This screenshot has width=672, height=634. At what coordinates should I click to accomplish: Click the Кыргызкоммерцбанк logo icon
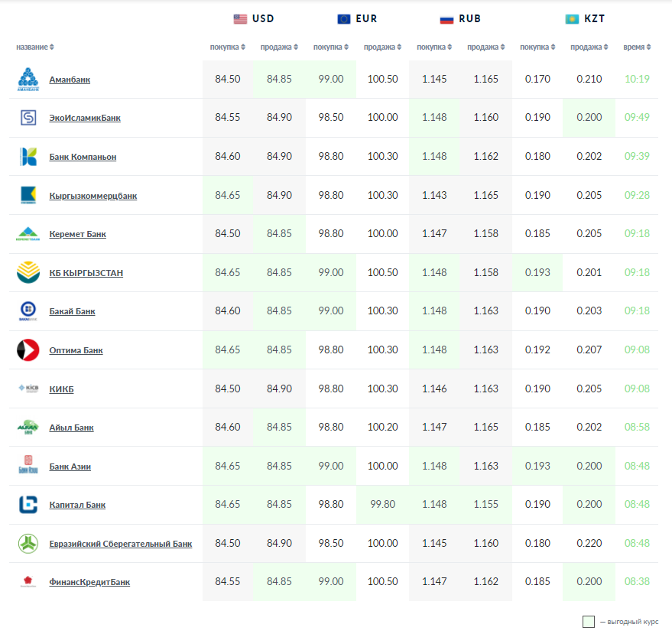[x=28, y=196]
